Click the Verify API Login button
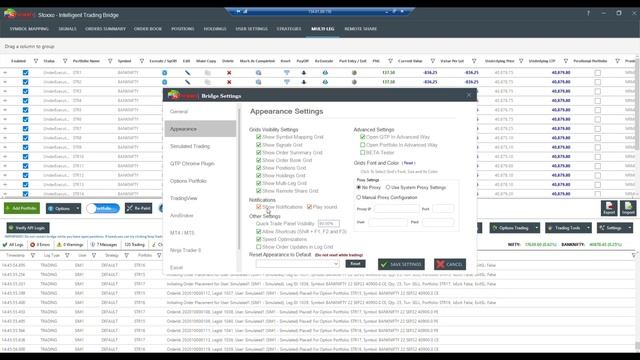 click(x=28, y=228)
